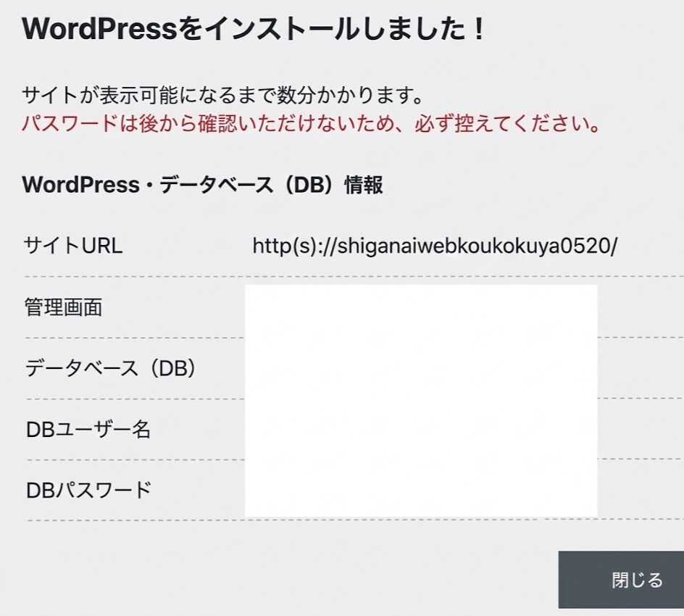684x616 pixels.
Task: Click the サイトURL label
Action: point(73,246)
